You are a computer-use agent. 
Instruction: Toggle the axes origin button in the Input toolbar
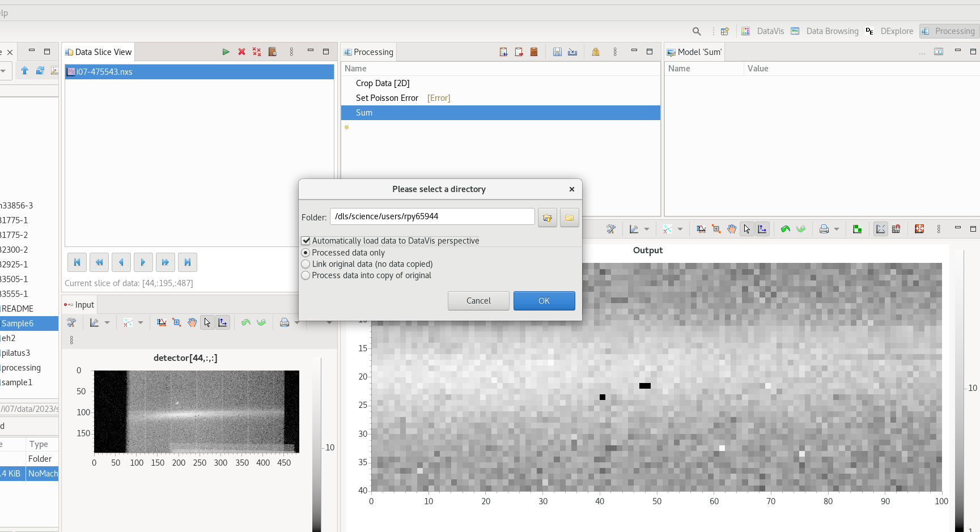tap(223, 323)
